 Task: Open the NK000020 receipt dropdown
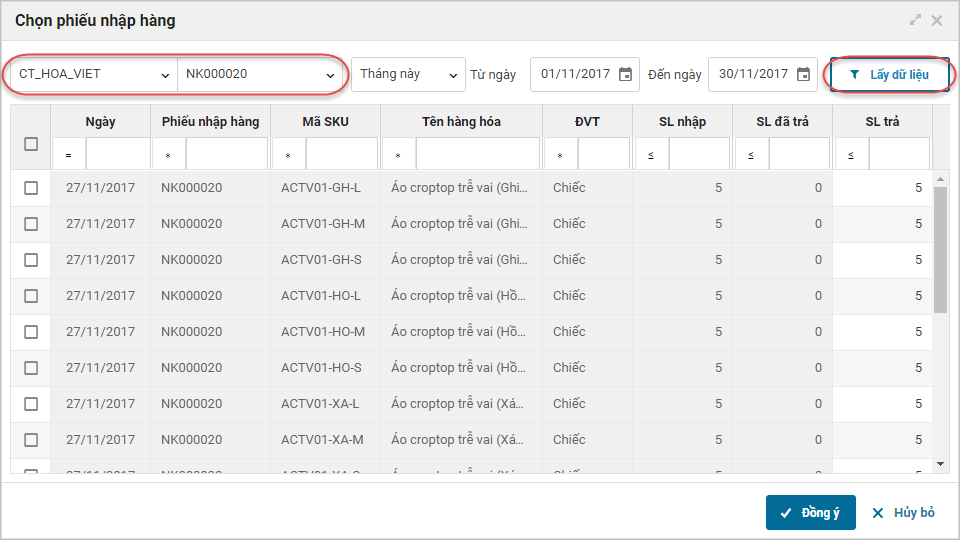tap(259, 74)
